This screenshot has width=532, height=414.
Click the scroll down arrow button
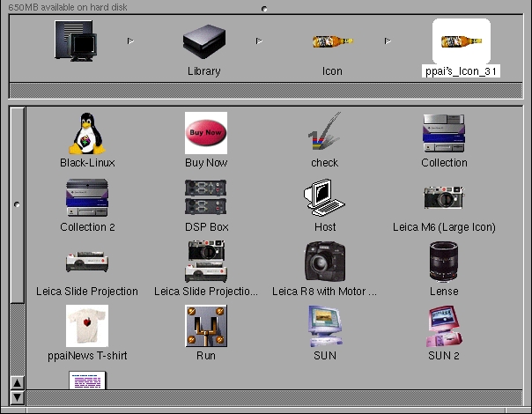[17, 396]
